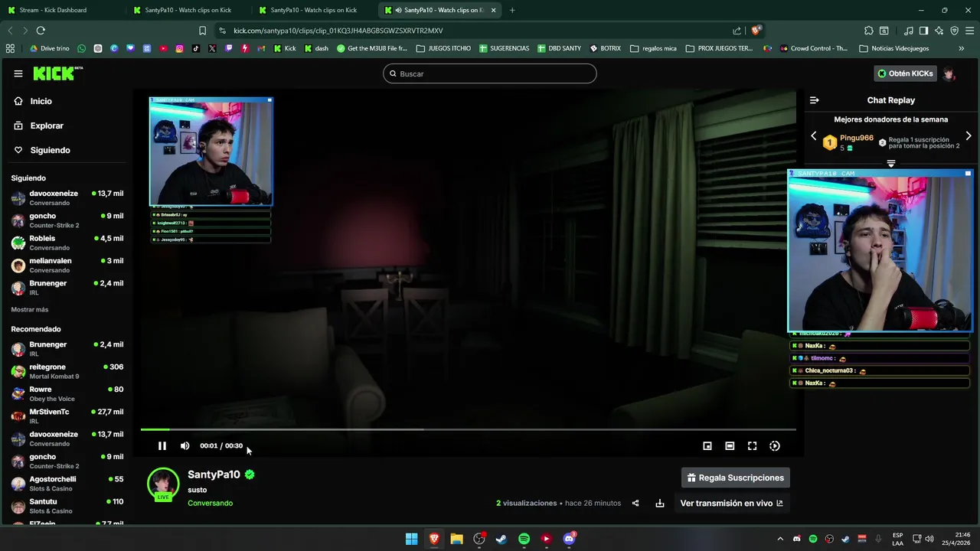980x551 pixels.
Task: Open Discord from the taskbar
Action: pos(569,539)
